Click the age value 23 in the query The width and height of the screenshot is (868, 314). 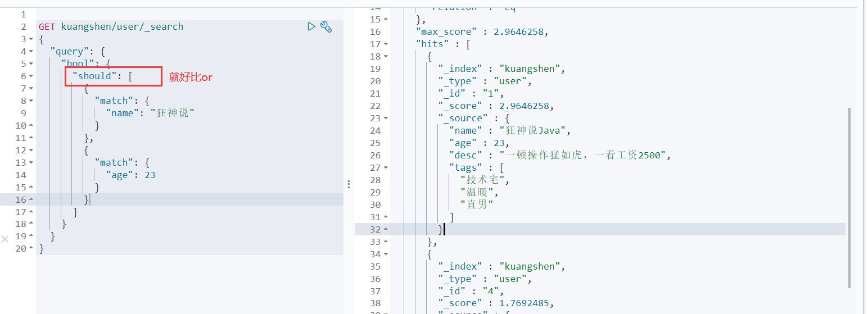(150, 175)
